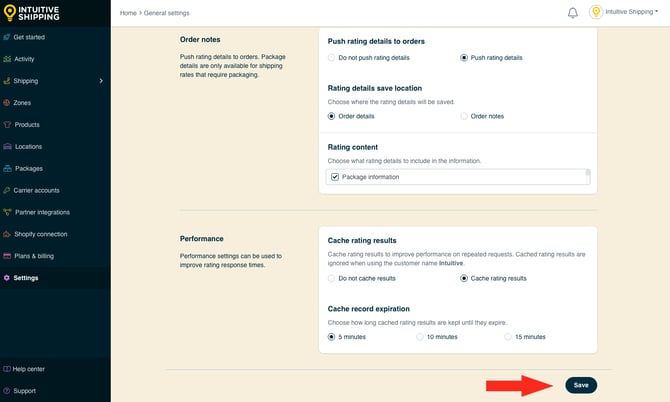This screenshot has height=402, width=670.
Task: Uncheck the Package information checkbox
Action: [335, 177]
